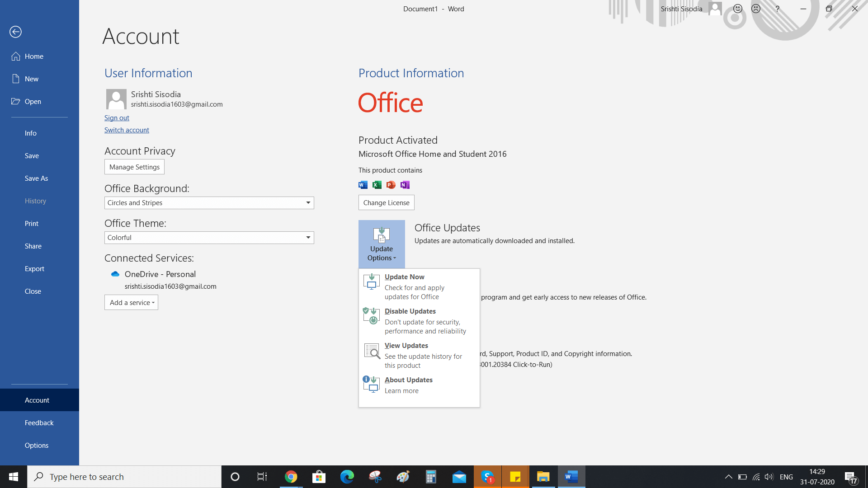
Task: Click the back arrow to exit Account view
Action: (16, 32)
